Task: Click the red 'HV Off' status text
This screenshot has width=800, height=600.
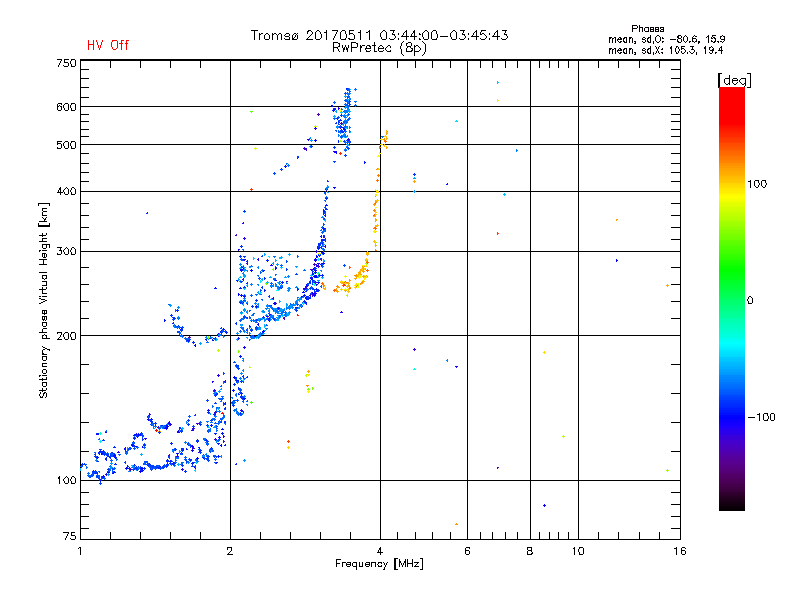Action: coord(108,45)
